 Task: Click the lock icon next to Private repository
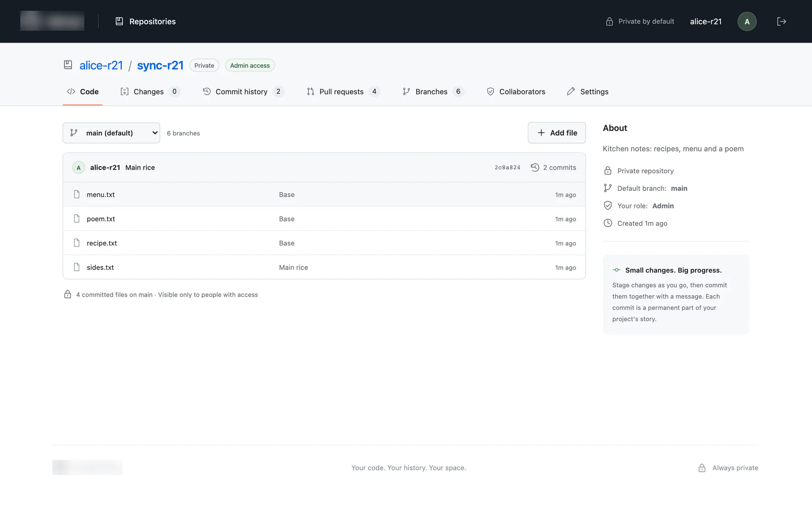(x=608, y=171)
